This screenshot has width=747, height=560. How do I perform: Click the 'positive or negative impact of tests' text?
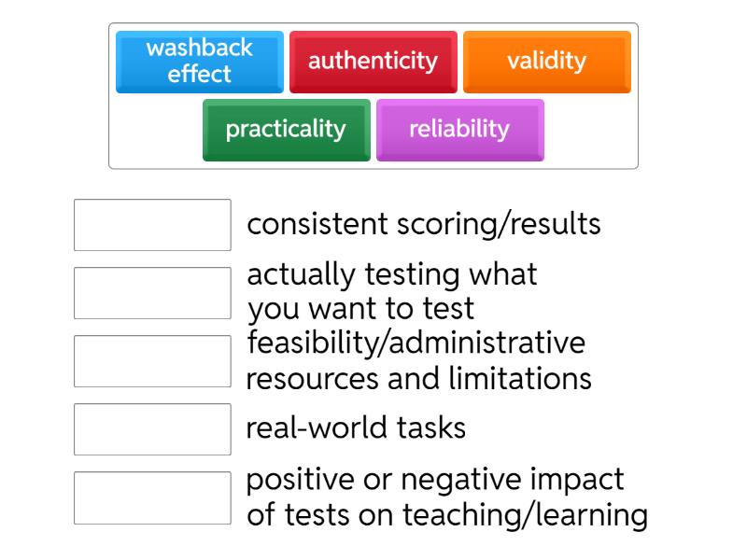pos(446,497)
